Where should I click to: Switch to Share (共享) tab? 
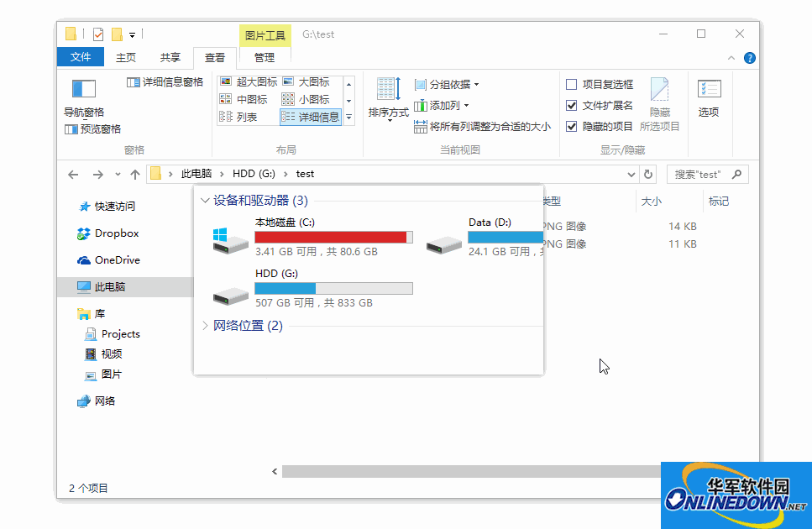pos(170,57)
